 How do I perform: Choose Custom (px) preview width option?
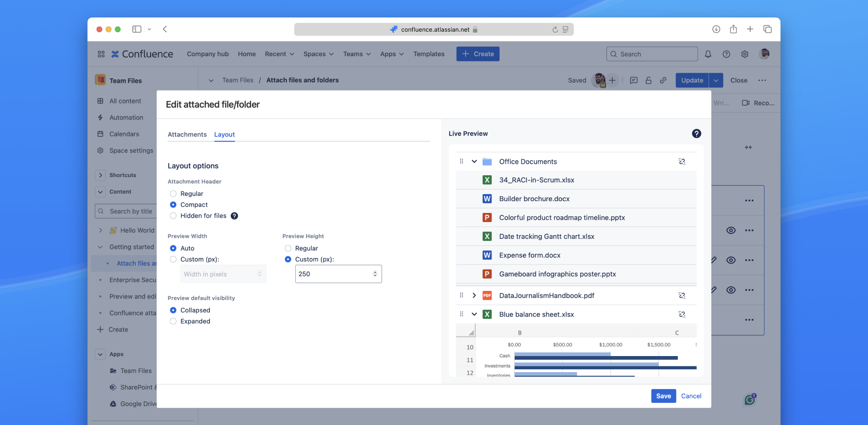pos(173,259)
